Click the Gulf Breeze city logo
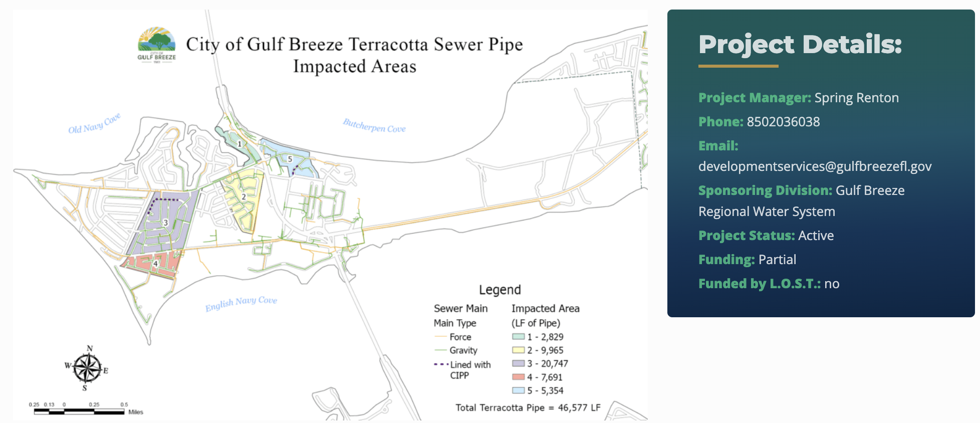Image resolution: width=980 pixels, height=423 pixels. coord(157,45)
